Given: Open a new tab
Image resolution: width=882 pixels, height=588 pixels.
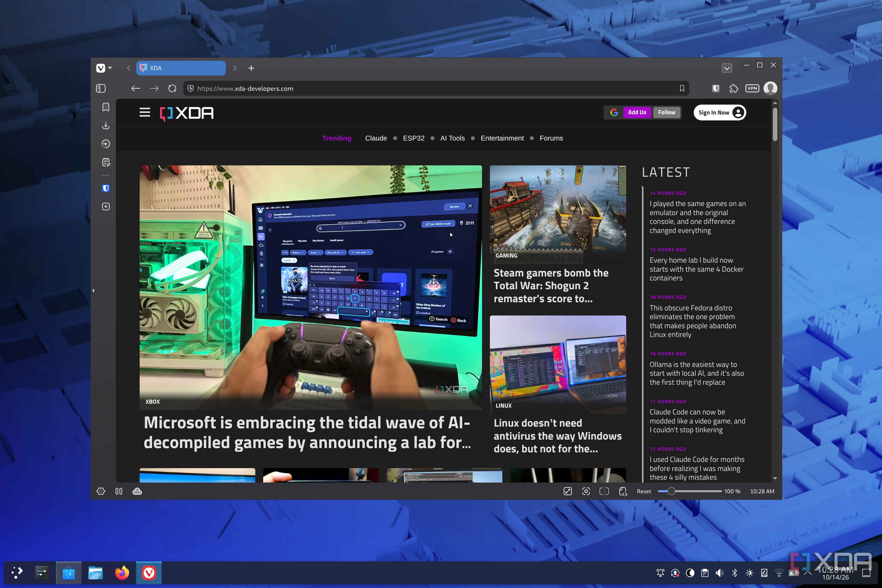Looking at the screenshot, I should coord(251,68).
